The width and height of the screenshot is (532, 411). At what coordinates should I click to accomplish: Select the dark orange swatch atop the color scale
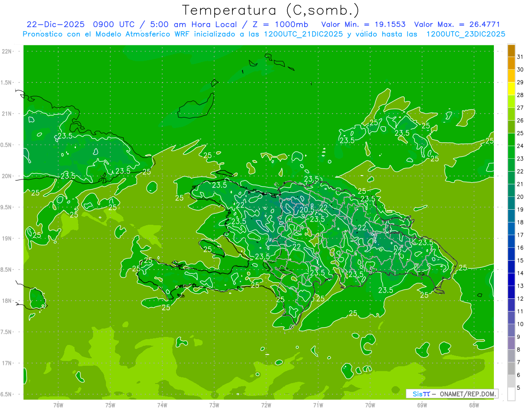coord(511,51)
